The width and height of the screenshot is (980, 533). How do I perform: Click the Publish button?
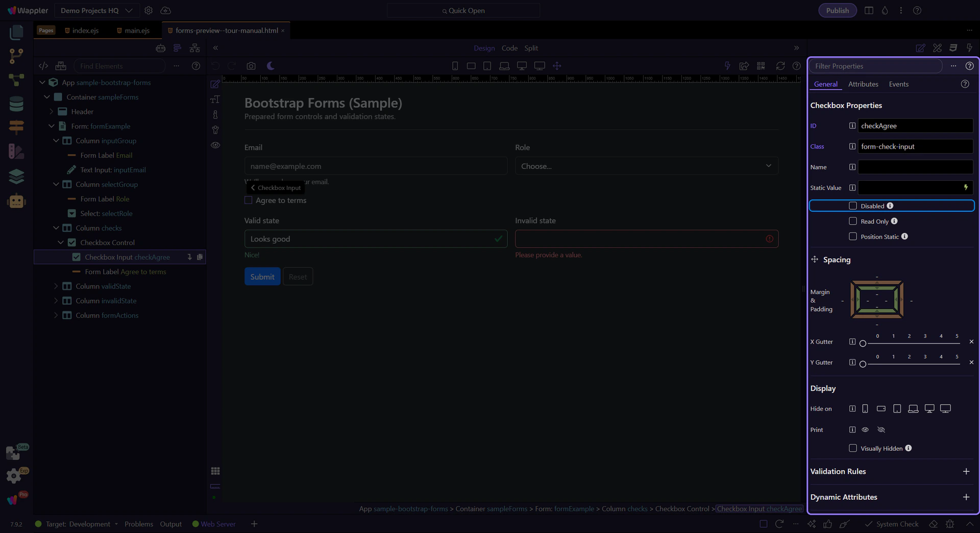pos(837,10)
